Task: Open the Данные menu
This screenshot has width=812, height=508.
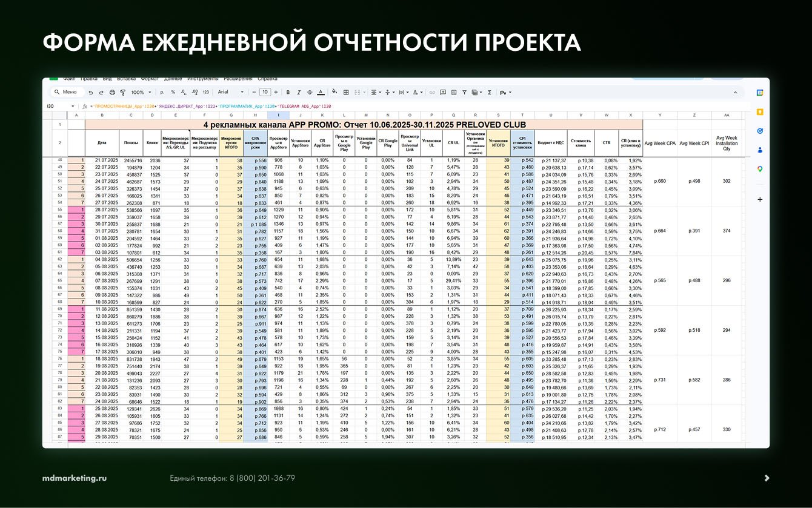Action: point(173,79)
